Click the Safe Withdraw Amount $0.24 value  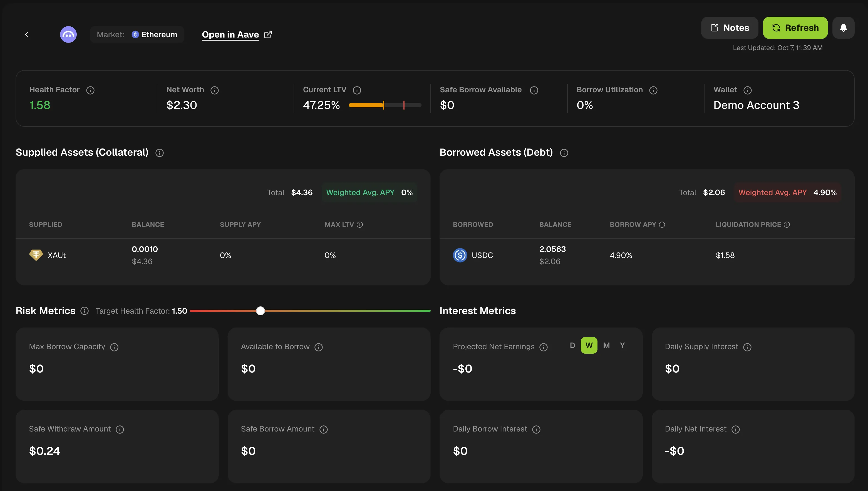pyautogui.click(x=44, y=451)
